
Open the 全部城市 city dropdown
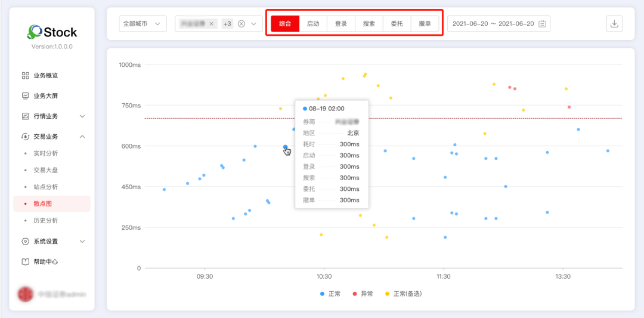pyautogui.click(x=143, y=24)
